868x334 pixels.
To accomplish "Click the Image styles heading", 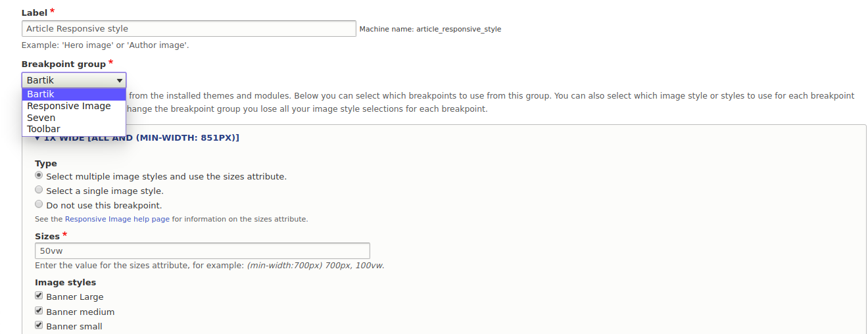I will tap(65, 282).
